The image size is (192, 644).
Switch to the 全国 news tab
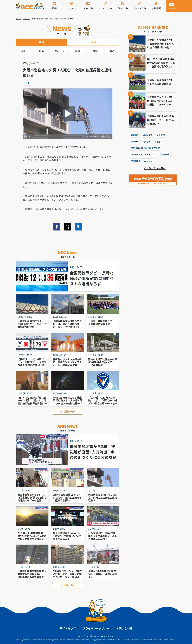click(x=94, y=42)
